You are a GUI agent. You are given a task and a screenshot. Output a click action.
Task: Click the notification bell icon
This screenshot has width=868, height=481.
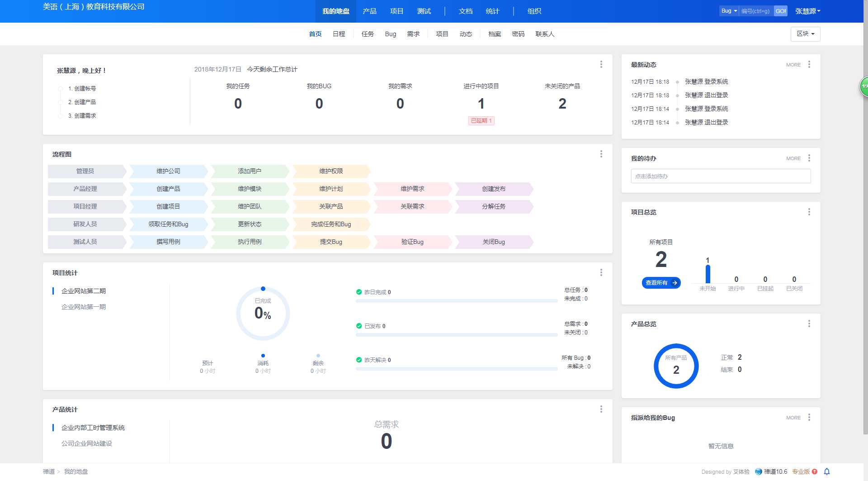[x=826, y=471]
